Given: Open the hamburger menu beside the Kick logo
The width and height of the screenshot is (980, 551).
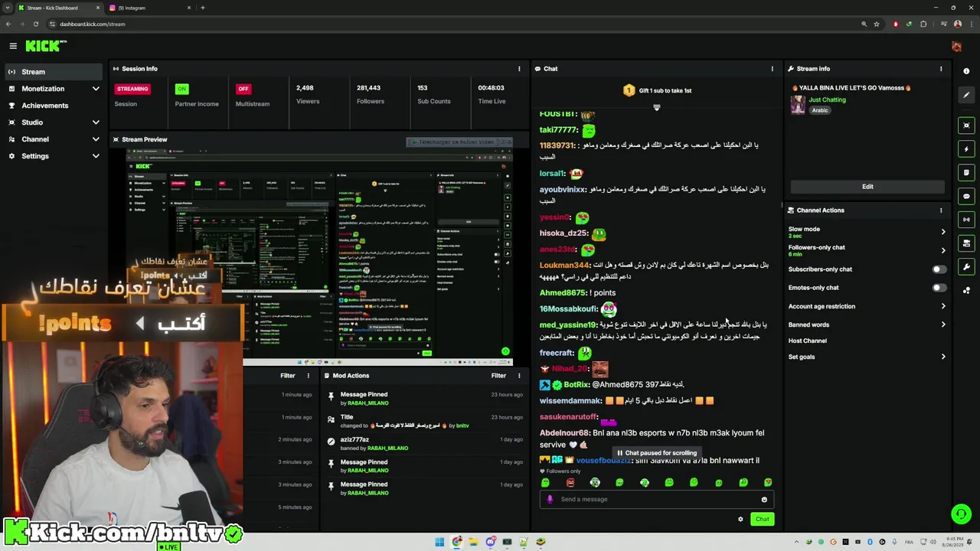Looking at the screenshot, I should (13, 46).
